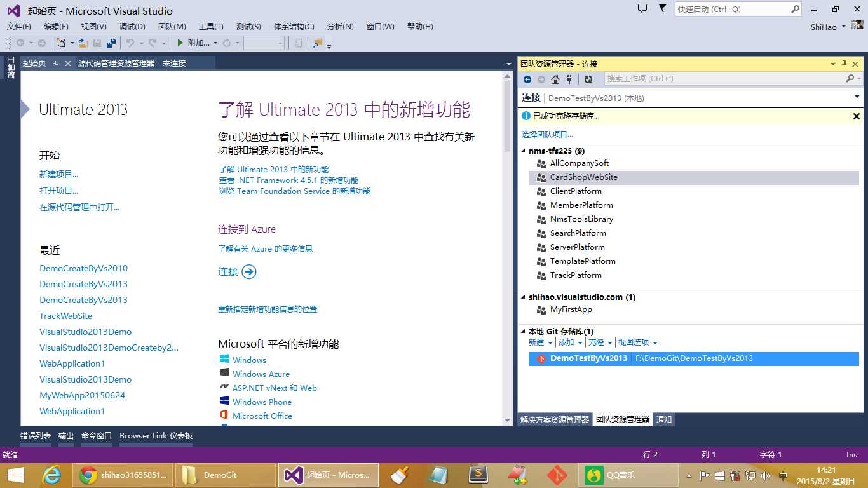Open the 克隆 dropdown under local Git repositories
Image resolution: width=868 pixels, height=488 pixels.
point(600,342)
